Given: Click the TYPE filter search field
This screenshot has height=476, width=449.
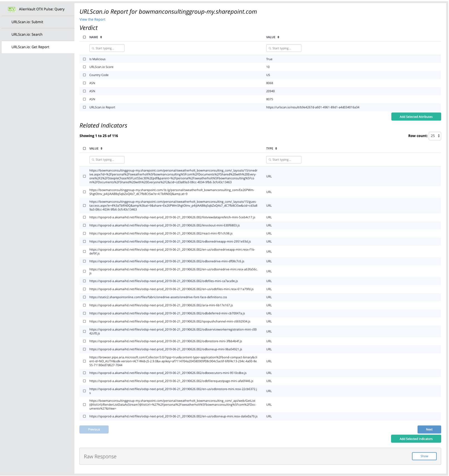Looking at the screenshot, I should pyautogui.click(x=284, y=160).
